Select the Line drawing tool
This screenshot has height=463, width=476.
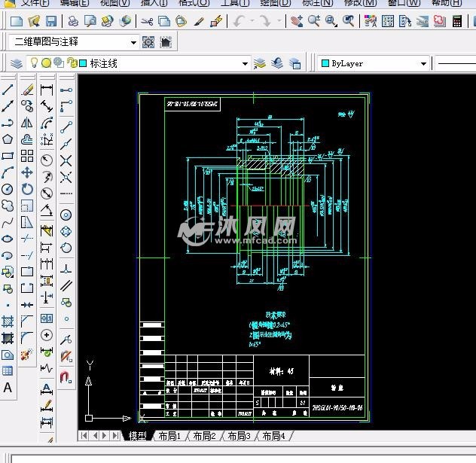[8, 90]
